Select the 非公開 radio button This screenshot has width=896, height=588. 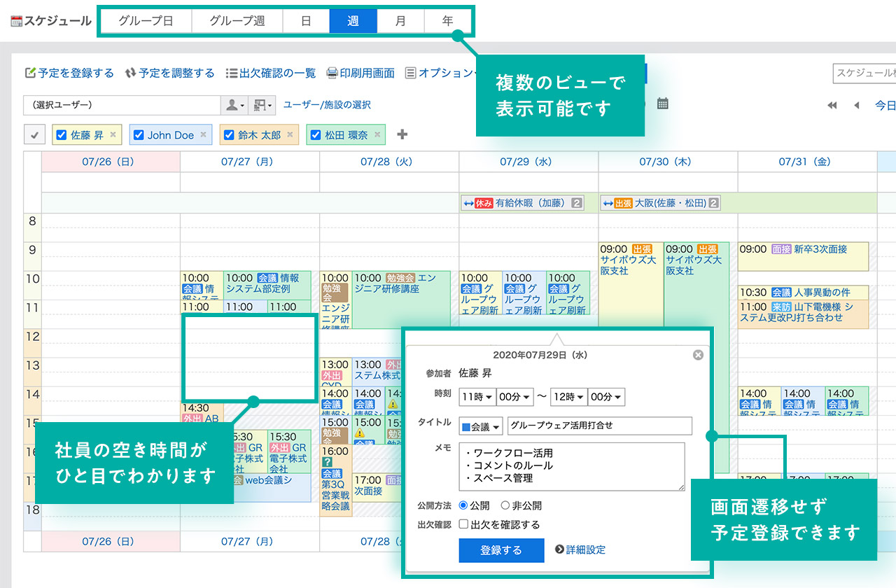click(x=505, y=506)
